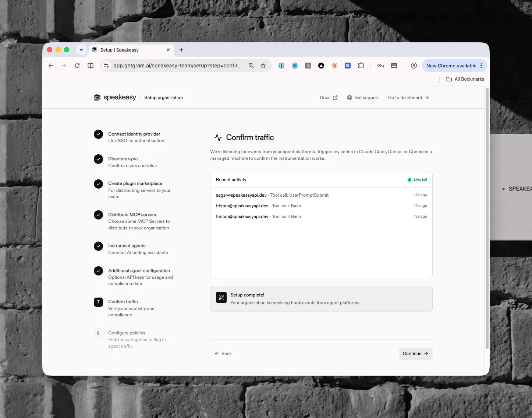Viewport: 532px width, 418px height.
Task: Go back with the browser back arrow
Action: [51, 66]
